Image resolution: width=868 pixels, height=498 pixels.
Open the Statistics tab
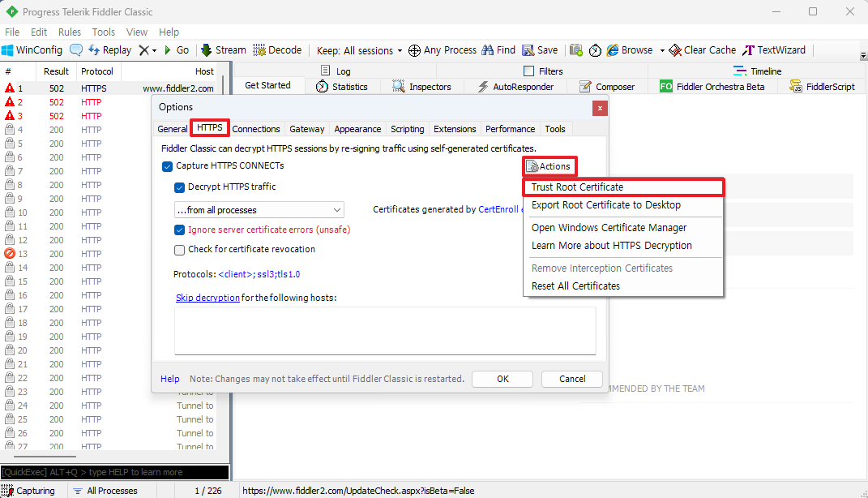coord(341,87)
